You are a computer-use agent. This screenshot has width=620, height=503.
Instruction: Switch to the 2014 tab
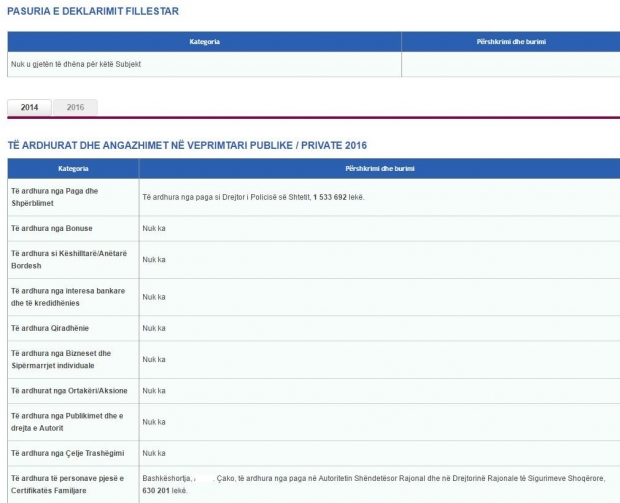(29, 107)
